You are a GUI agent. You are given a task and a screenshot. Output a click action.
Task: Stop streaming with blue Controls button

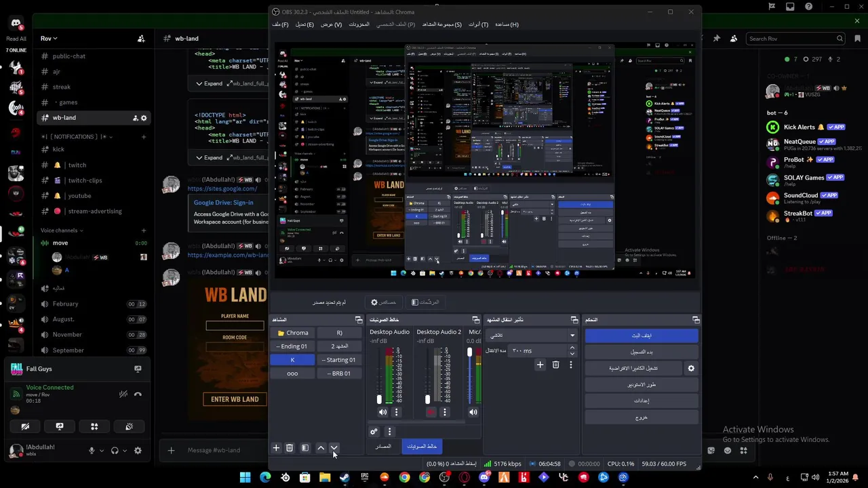642,335
